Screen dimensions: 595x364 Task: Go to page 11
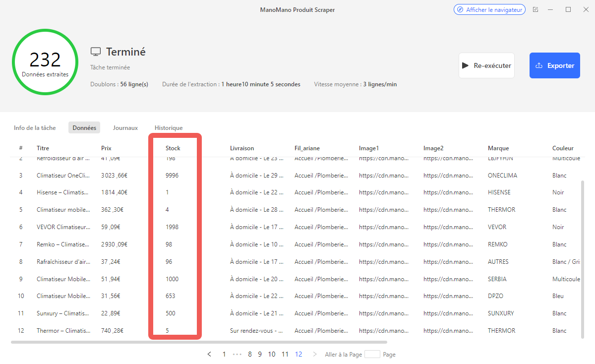pos(285,354)
